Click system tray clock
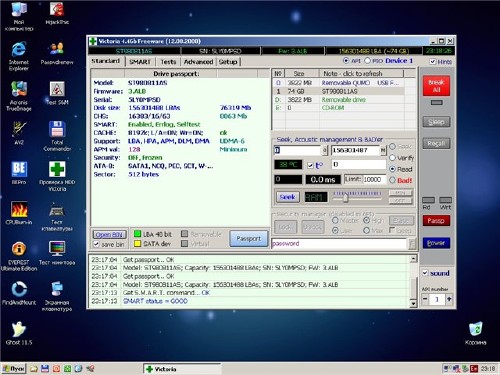The height and width of the screenshot is (375, 500). tap(488, 369)
